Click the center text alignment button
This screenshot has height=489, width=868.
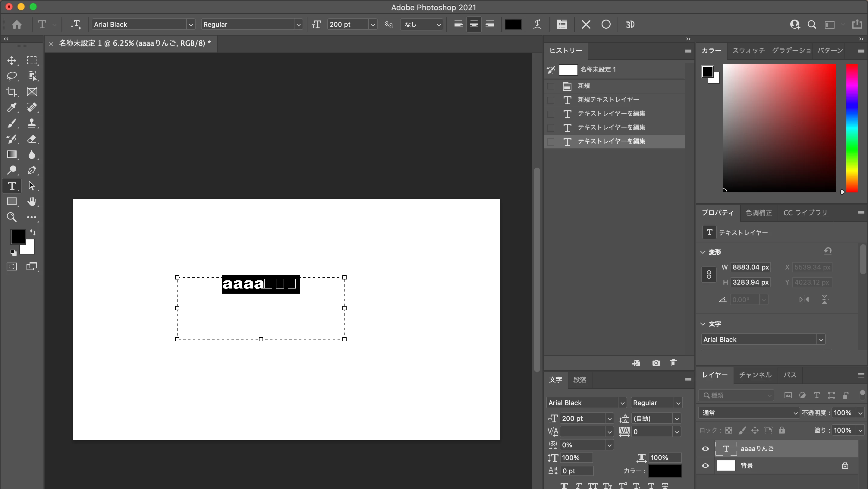pyautogui.click(x=474, y=24)
